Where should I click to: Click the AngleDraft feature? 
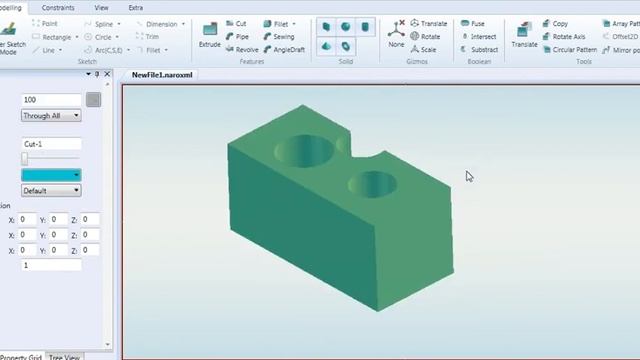pyautogui.click(x=284, y=49)
